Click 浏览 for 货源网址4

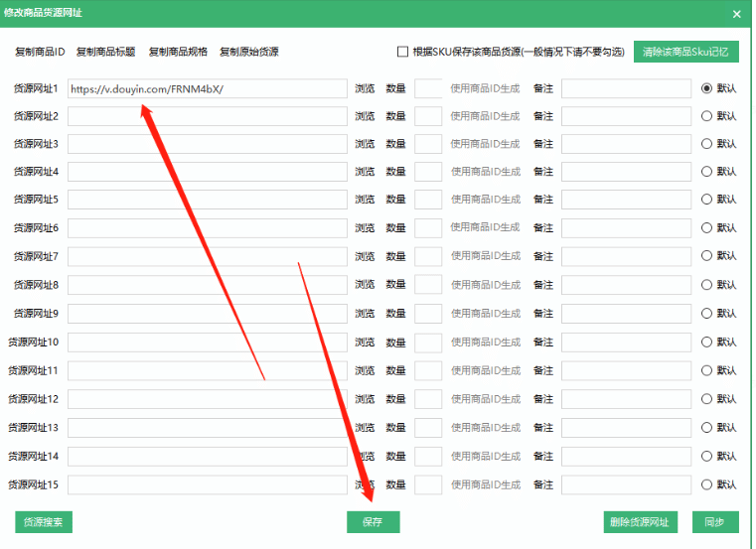pyautogui.click(x=365, y=172)
